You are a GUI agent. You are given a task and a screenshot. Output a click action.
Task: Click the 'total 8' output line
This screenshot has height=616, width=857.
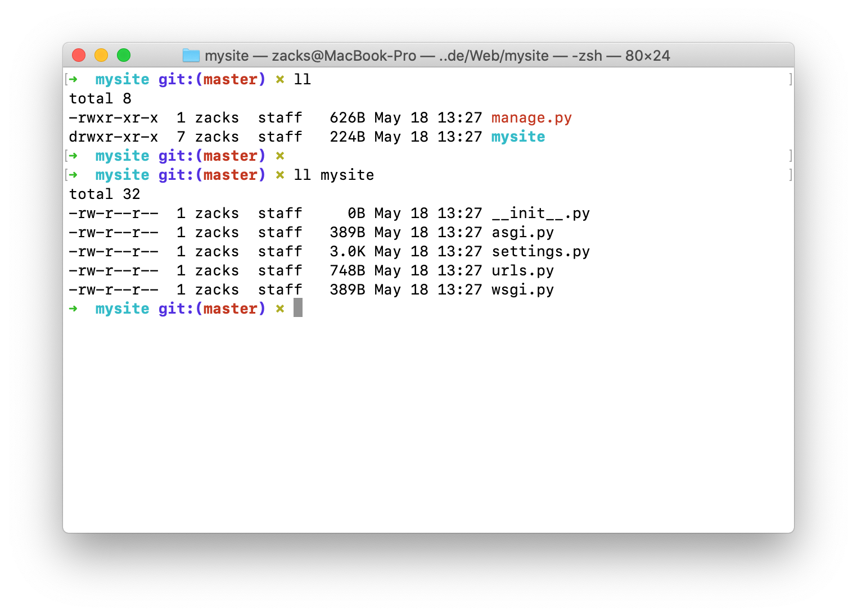[x=100, y=99]
